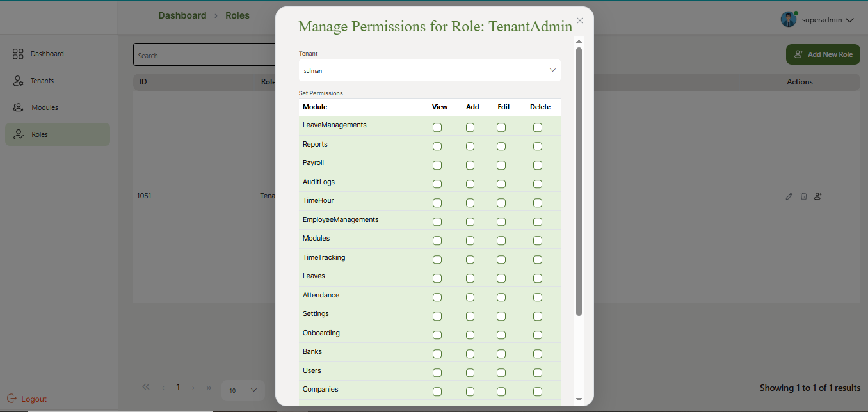Close the Manage Permissions dialog
This screenshot has height=412, width=868.
coord(580,20)
